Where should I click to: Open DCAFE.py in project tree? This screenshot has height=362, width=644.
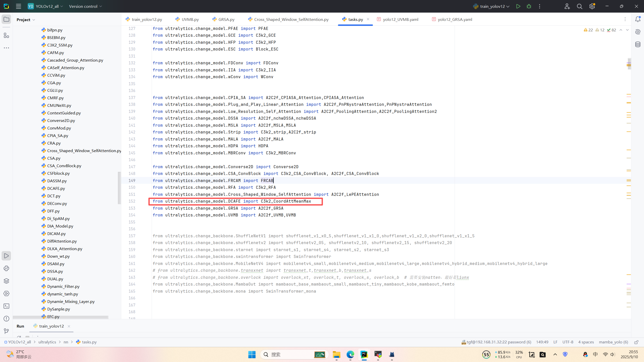[x=56, y=188]
